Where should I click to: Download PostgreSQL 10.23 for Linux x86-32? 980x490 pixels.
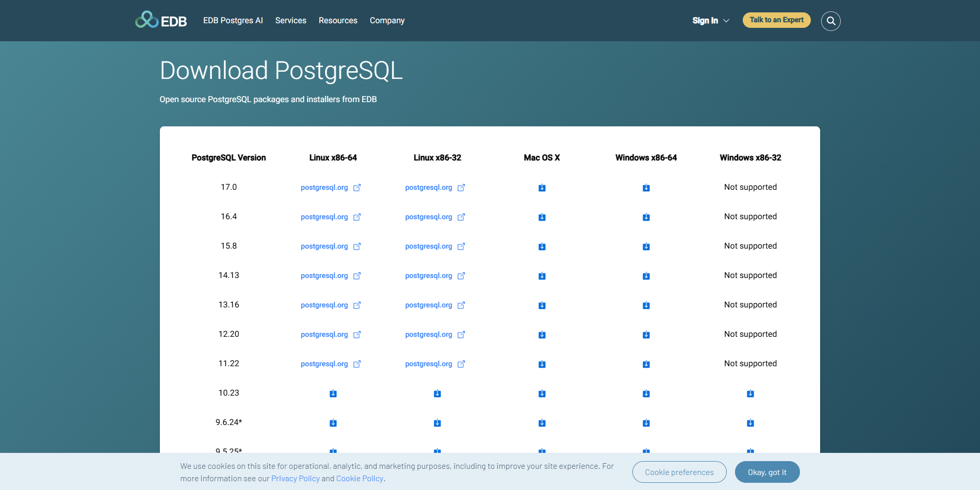tap(437, 394)
